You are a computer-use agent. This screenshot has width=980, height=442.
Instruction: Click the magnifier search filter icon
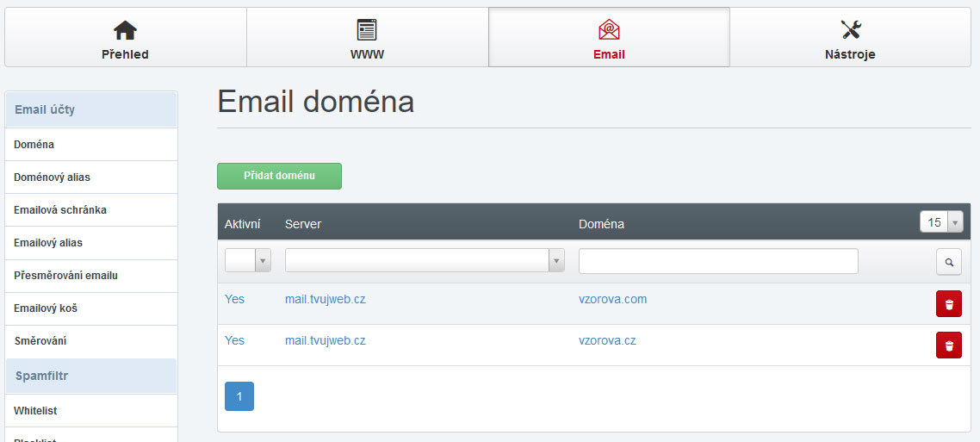948,262
